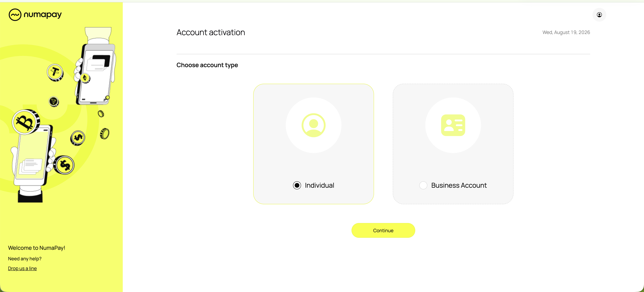The width and height of the screenshot is (644, 292).
Task: Click the 'Business Account' label text
Action: pos(459,186)
